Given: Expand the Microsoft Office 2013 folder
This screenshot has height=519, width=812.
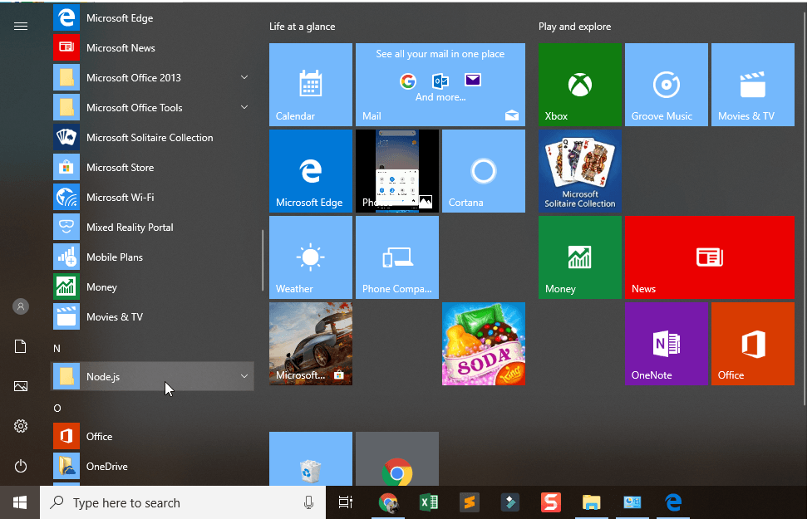Looking at the screenshot, I should (153, 78).
